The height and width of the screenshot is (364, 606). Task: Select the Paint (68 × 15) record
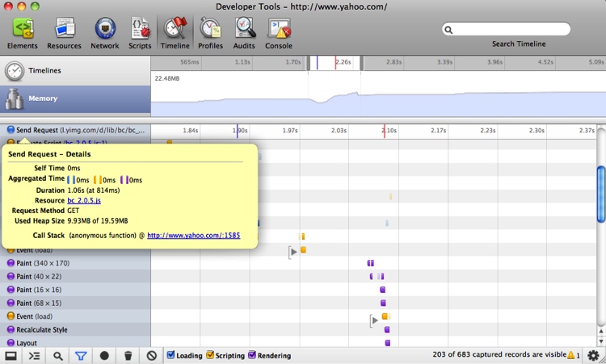point(75,303)
